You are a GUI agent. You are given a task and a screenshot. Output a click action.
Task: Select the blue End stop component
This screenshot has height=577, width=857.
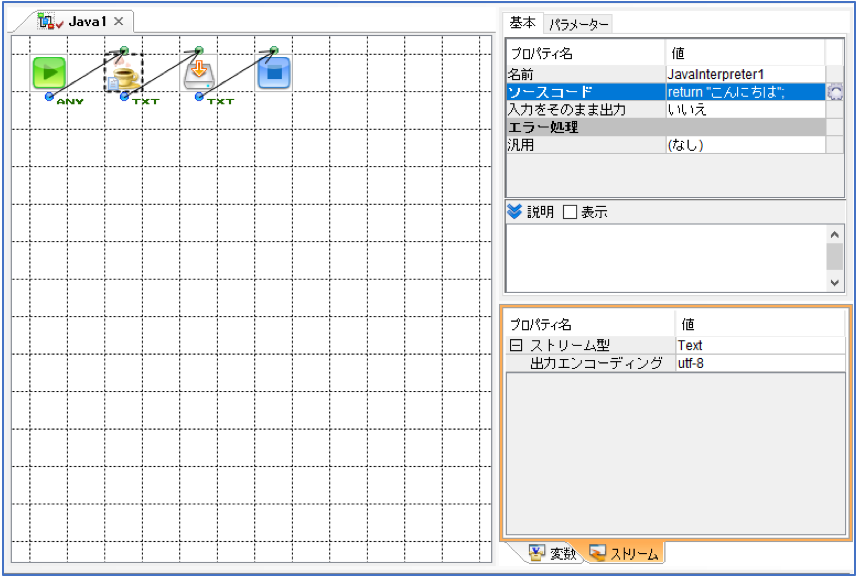[x=274, y=73]
